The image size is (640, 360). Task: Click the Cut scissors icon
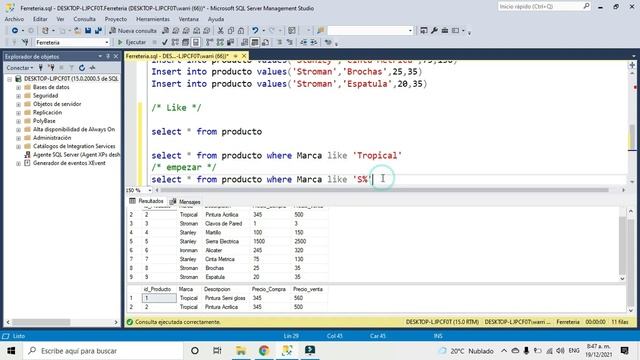pos(220,31)
